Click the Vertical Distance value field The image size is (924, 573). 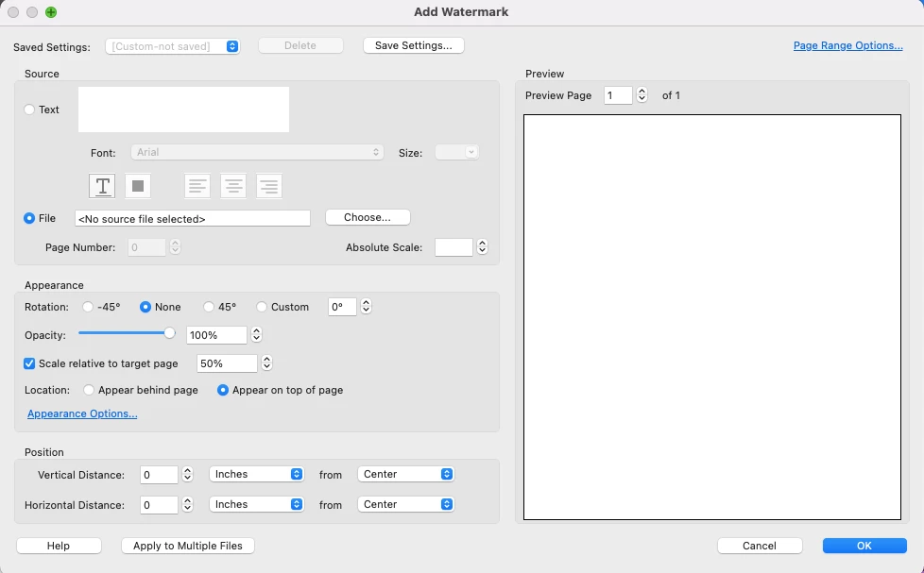(x=159, y=475)
